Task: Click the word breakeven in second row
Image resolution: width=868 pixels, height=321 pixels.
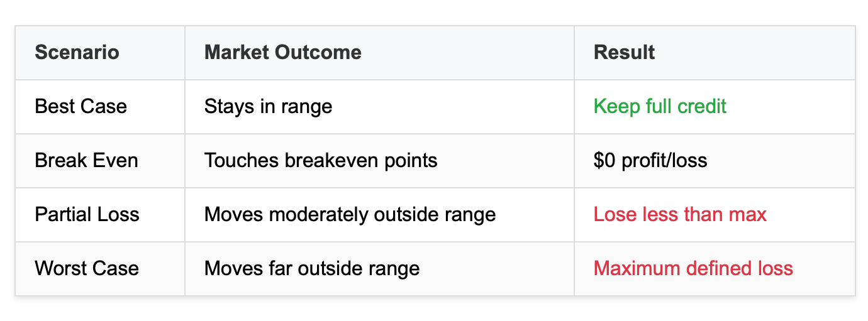Action: [337, 160]
